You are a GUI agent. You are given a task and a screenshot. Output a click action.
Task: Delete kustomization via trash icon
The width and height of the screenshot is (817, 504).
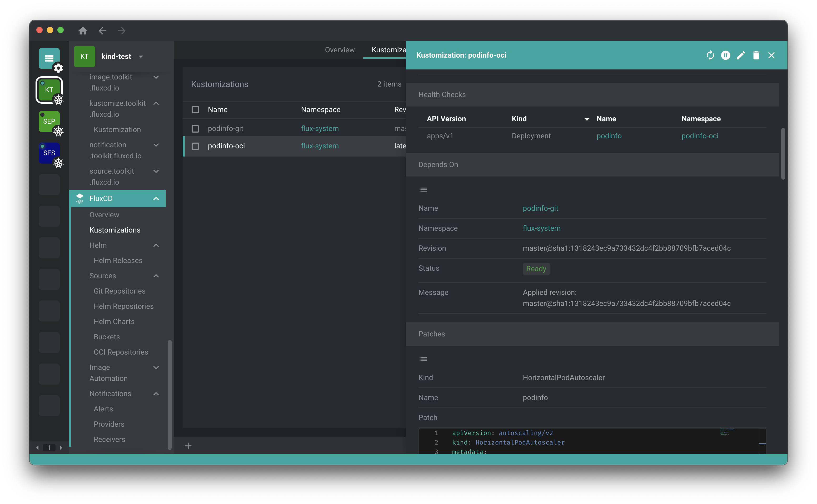756,55
